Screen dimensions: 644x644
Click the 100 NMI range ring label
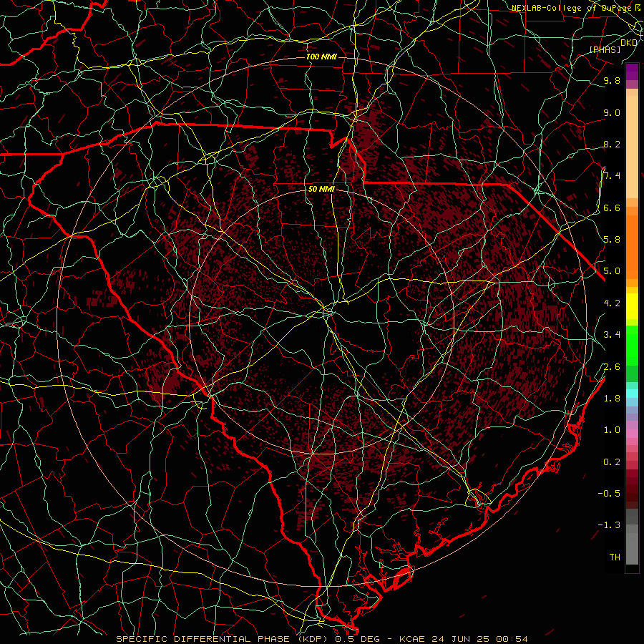(321, 57)
